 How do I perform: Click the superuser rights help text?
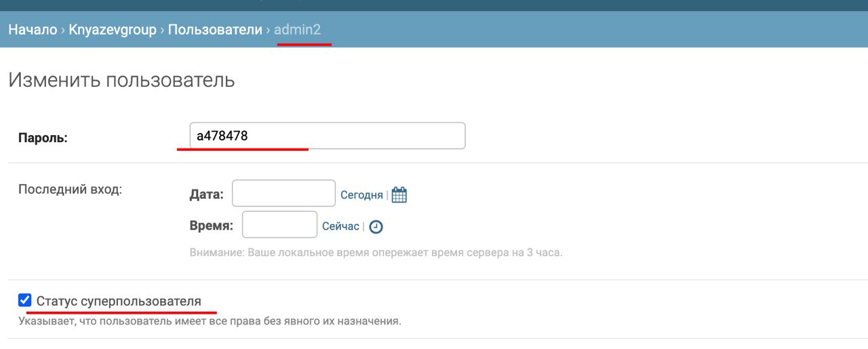click(x=210, y=320)
